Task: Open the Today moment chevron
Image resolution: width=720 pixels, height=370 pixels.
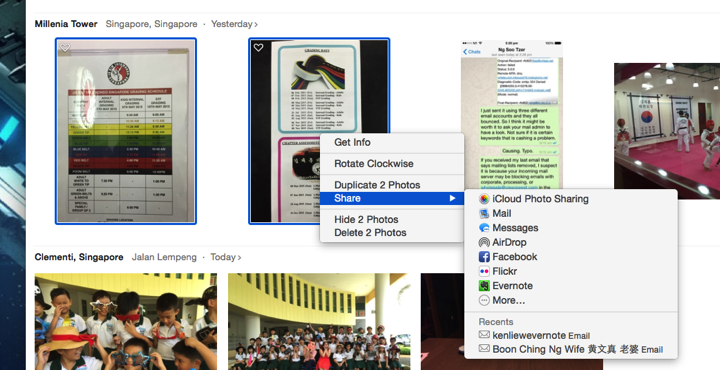Action: click(239, 257)
